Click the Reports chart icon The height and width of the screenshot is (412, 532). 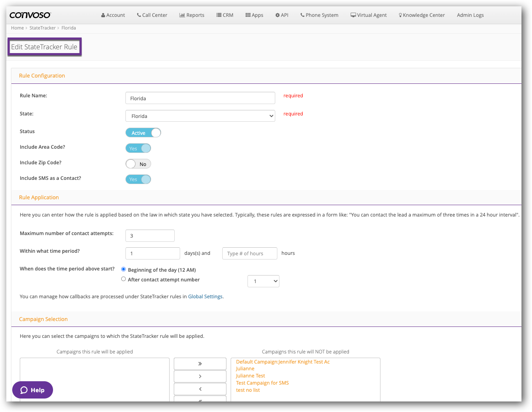[182, 15]
